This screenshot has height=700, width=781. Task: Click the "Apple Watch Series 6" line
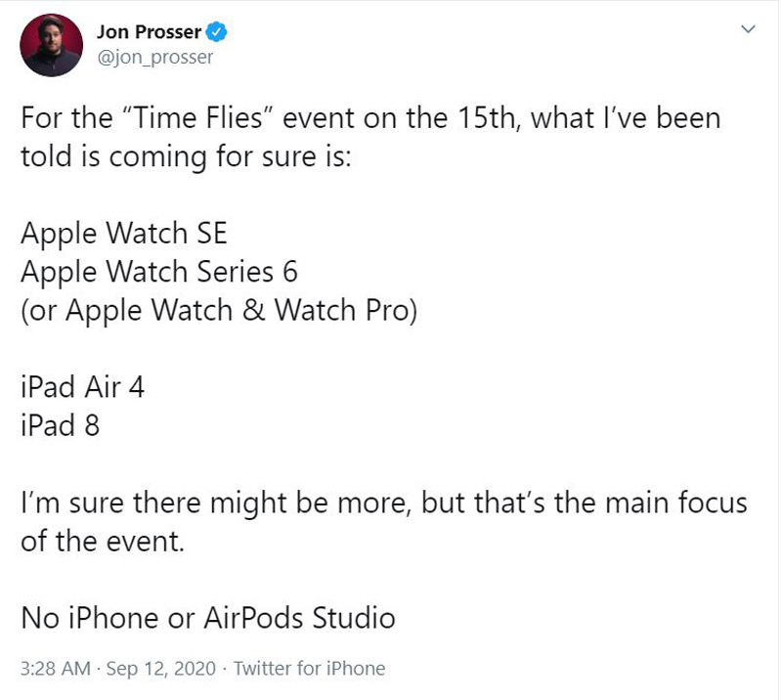click(159, 272)
